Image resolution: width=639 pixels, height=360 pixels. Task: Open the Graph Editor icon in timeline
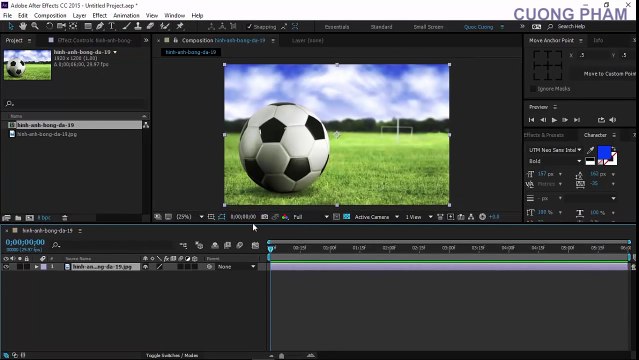point(256,245)
